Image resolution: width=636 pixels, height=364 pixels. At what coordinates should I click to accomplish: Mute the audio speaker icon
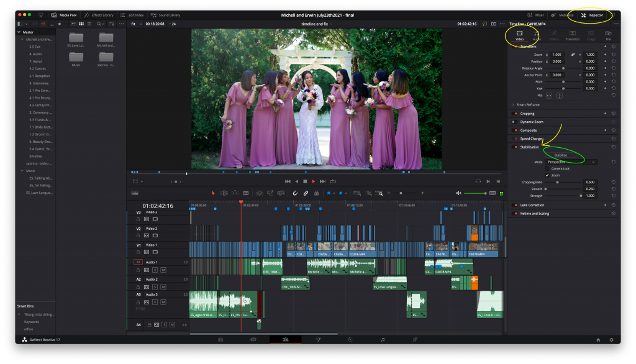[459, 193]
